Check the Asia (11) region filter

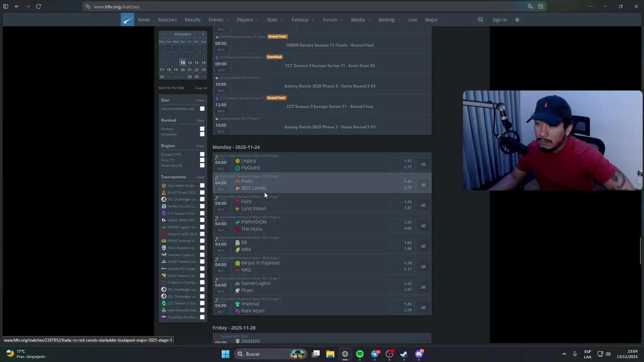click(x=202, y=160)
